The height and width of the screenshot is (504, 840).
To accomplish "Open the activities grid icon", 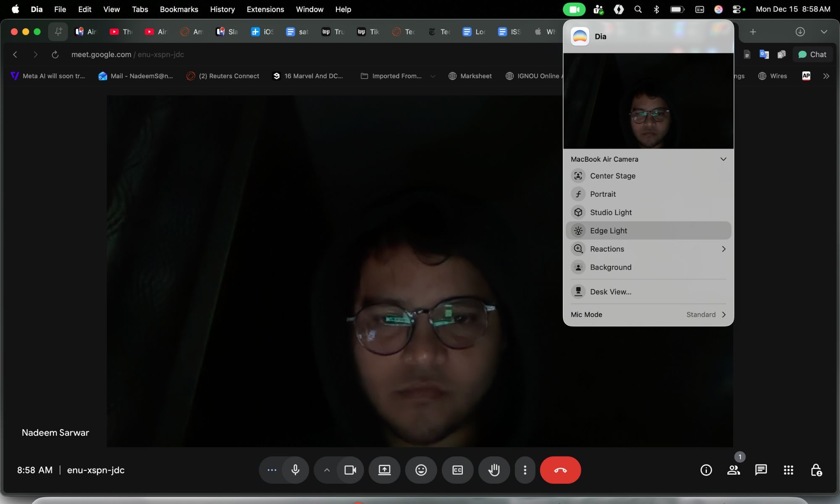I will point(788,470).
